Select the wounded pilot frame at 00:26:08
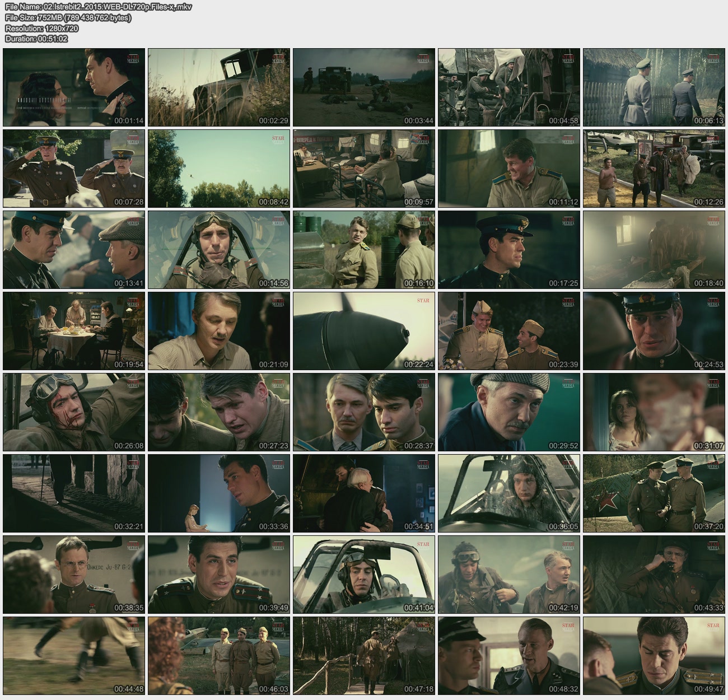This screenshot has width=728, height=700. point(74,412)
